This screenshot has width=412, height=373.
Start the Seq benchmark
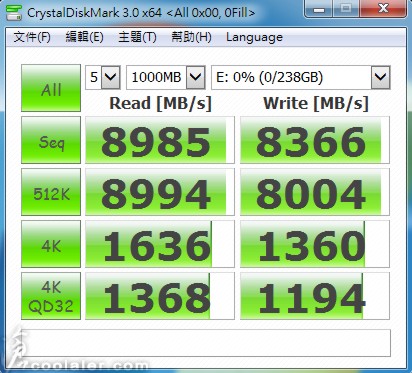click(x=51, y=140)
